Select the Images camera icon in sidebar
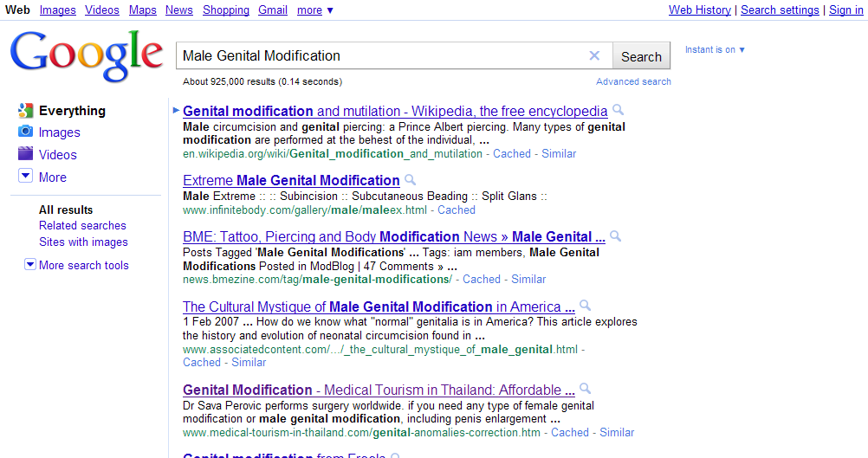The height and width of the screenshot is (458, 868). pos(26,132)
